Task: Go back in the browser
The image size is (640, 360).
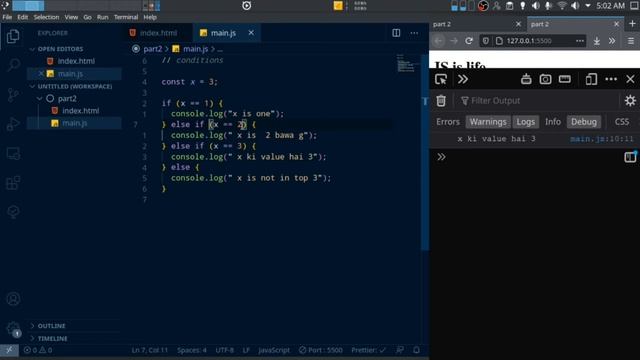Action: (x=438, y=41)
